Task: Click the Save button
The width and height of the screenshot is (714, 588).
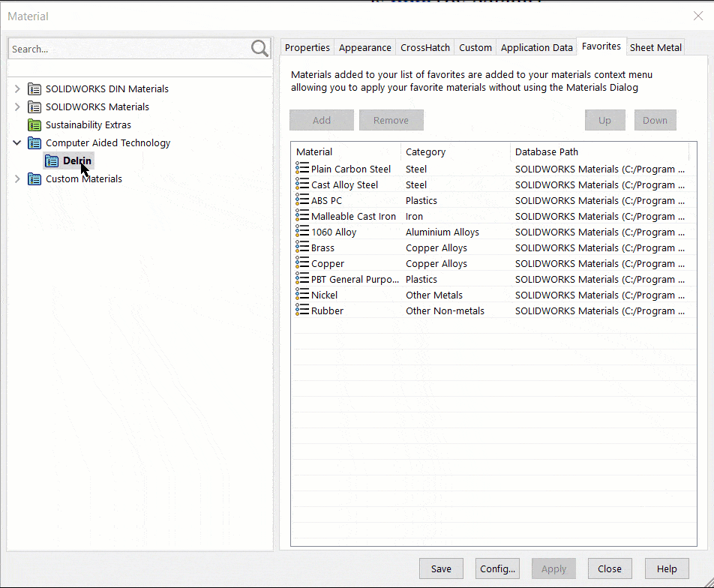Action: [x=441, y=568]
